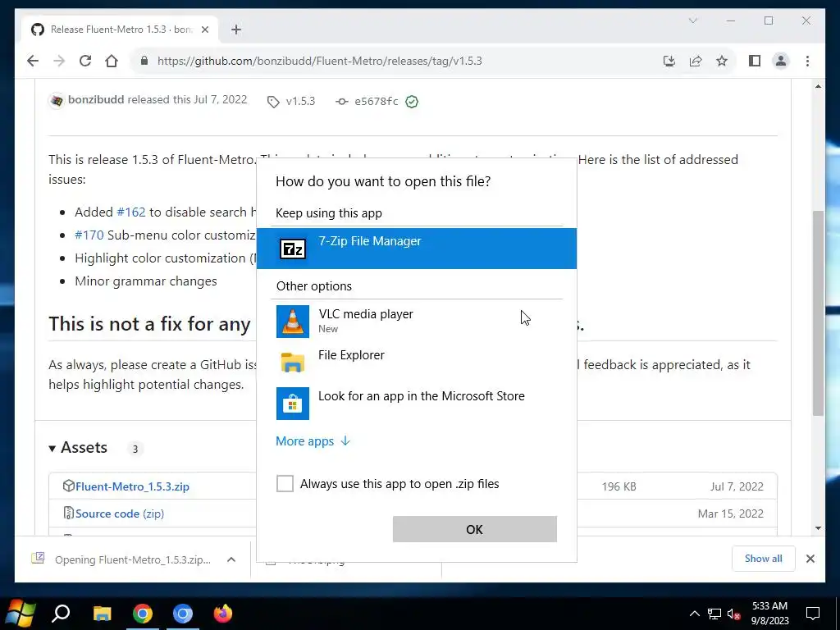Open download options chevron for Fluent-Metro zip

click(231, 559)
